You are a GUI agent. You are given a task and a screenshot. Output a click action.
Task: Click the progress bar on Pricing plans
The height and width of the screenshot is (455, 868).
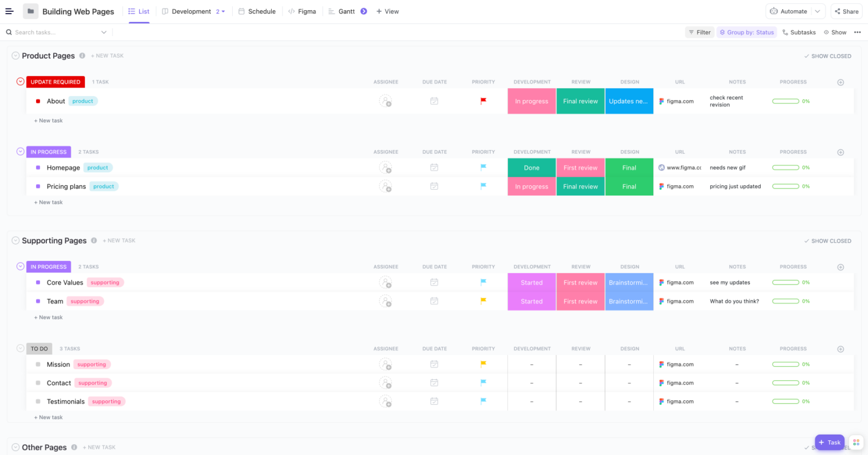click(785, 186)
